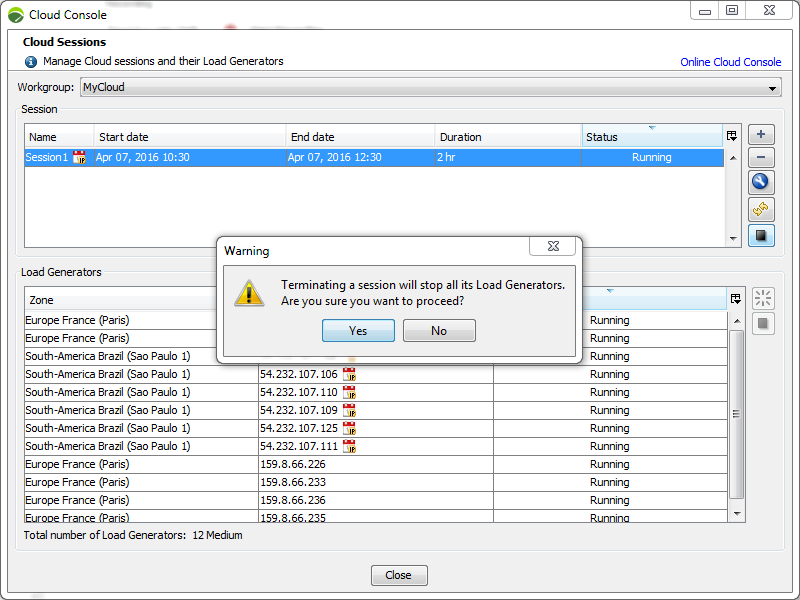Click calendar icon beside 54.232.107.111
Screen dimensions: 800x600
[349, 446]
